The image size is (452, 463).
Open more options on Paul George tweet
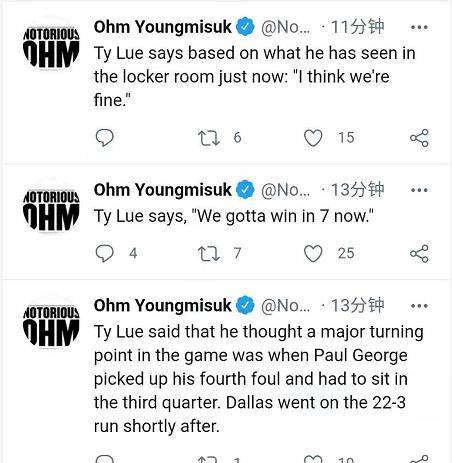click(x=419, y=306)
